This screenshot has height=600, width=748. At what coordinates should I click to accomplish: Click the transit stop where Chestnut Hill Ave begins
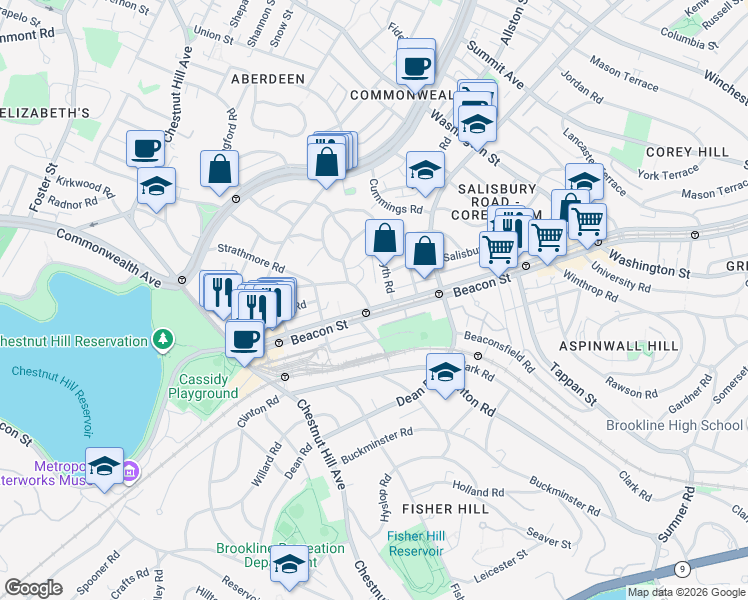coord(285,377)
